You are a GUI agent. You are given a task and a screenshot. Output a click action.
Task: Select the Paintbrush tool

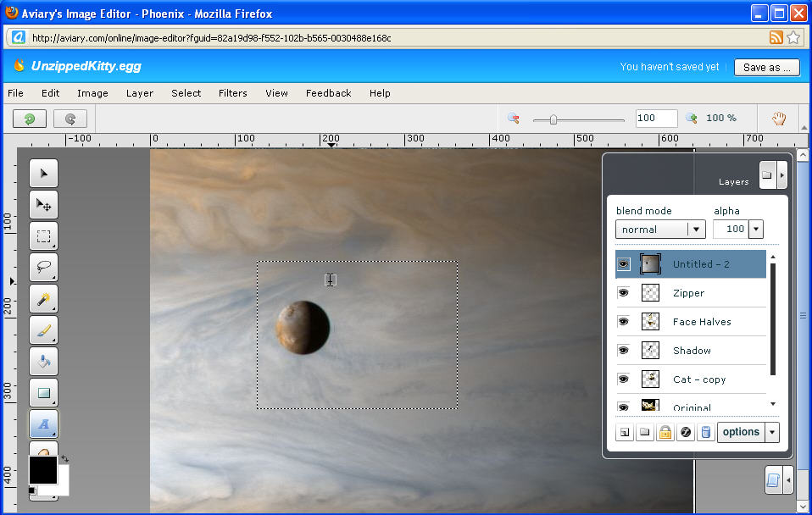[x=43, y=329]
